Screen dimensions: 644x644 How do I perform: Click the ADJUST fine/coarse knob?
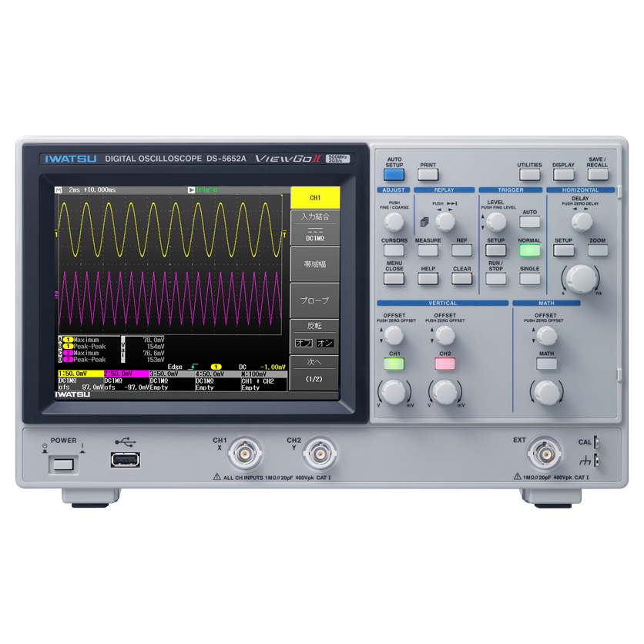coord(394,222)
